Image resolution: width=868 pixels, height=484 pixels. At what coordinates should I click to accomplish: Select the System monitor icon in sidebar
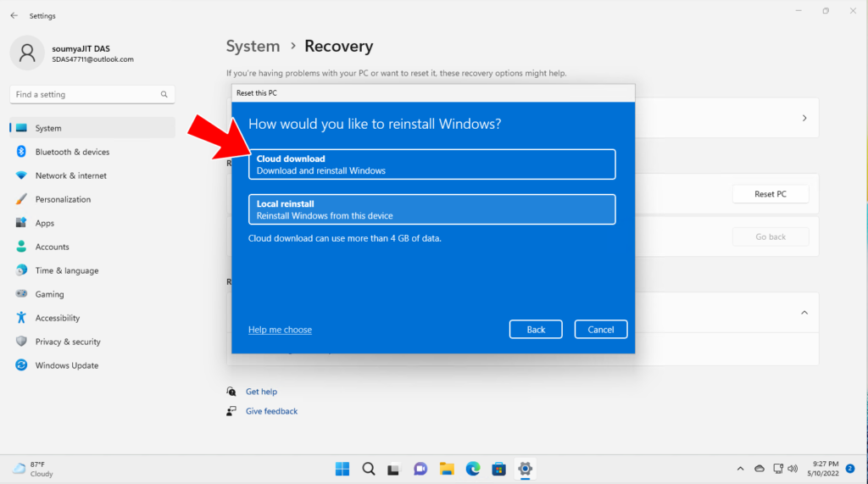pyautogui.click(x=21, y=128)
